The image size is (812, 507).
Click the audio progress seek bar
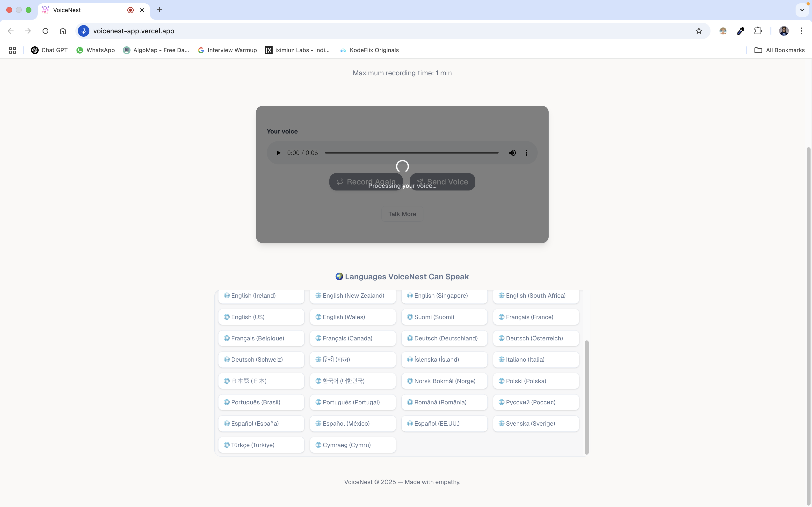(411, 153)
